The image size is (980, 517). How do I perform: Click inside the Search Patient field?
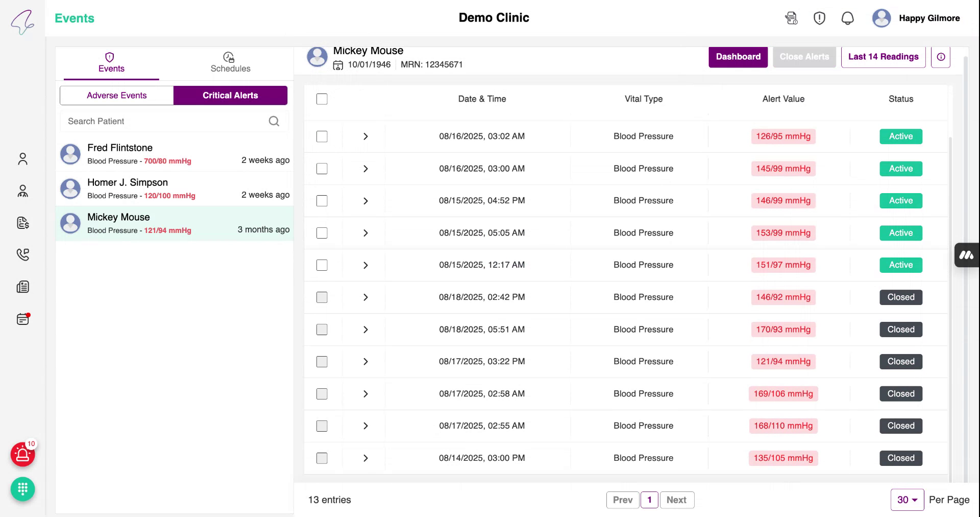click(x=163, y=121)
